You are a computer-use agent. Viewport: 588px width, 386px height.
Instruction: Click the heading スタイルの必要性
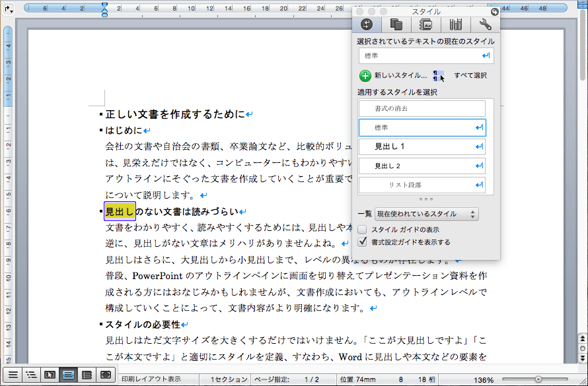pyautogui.click(x=143, y=324)
